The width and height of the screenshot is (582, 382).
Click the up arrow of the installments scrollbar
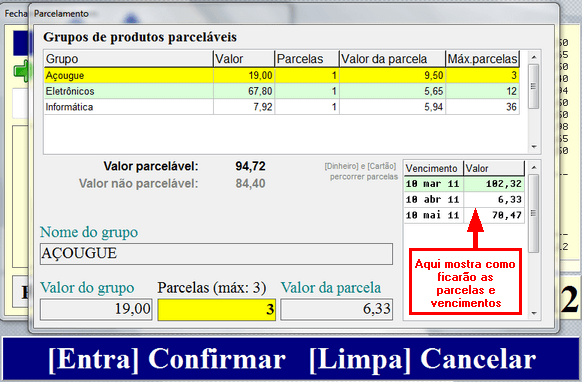[x=534, y=168]
